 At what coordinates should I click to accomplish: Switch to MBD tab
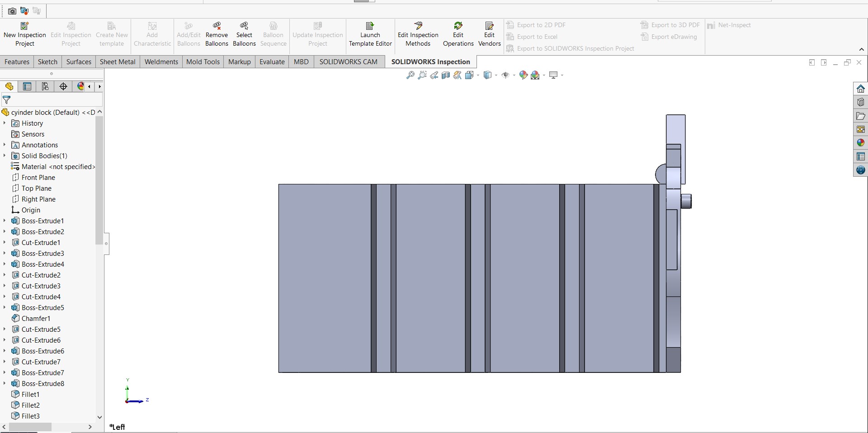coord(301,62)
